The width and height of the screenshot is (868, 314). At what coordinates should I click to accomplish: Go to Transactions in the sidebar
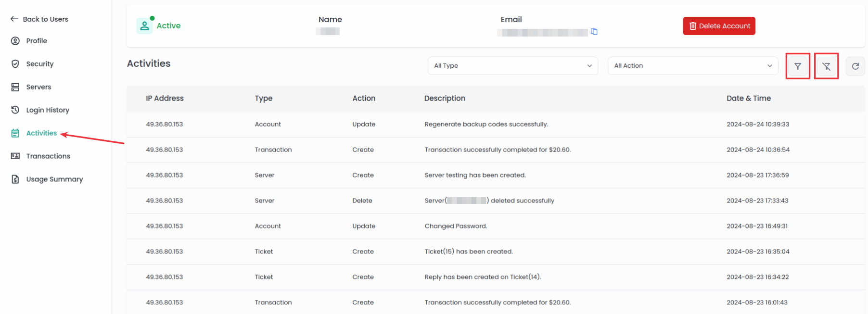48,156
